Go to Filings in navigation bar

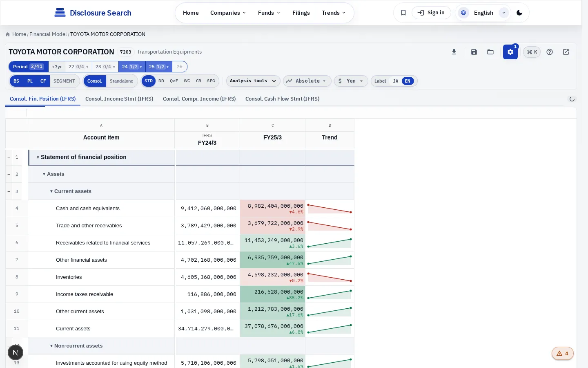(301, 13)
